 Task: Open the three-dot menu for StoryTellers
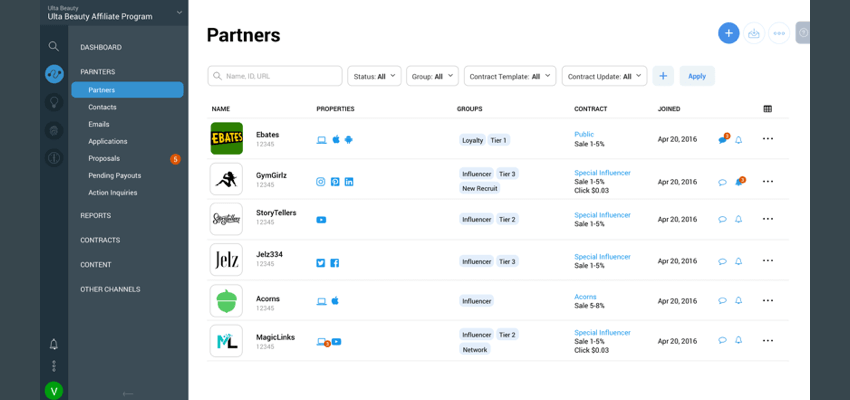[768, 219]
